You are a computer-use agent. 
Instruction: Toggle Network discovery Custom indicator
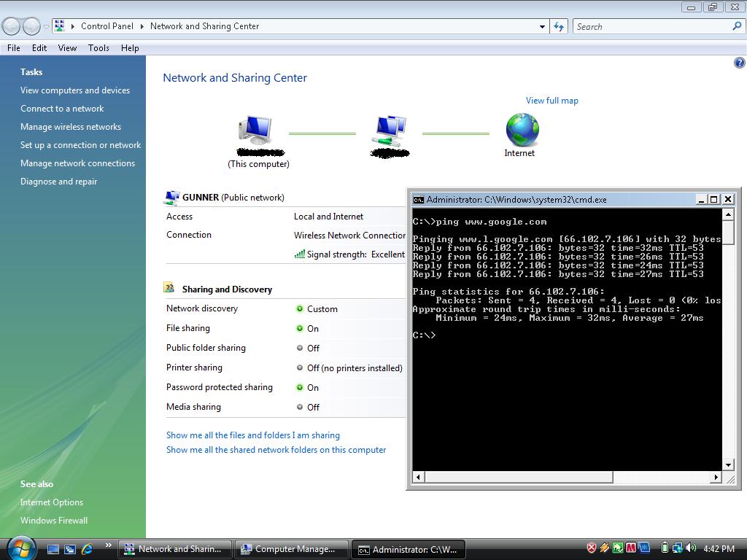click(300, 308)
